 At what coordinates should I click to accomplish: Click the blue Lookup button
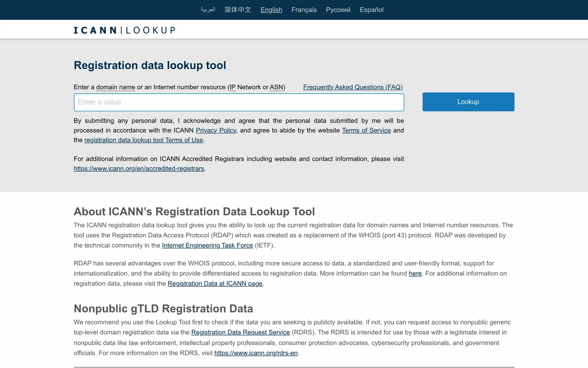[x=468, y=102]
